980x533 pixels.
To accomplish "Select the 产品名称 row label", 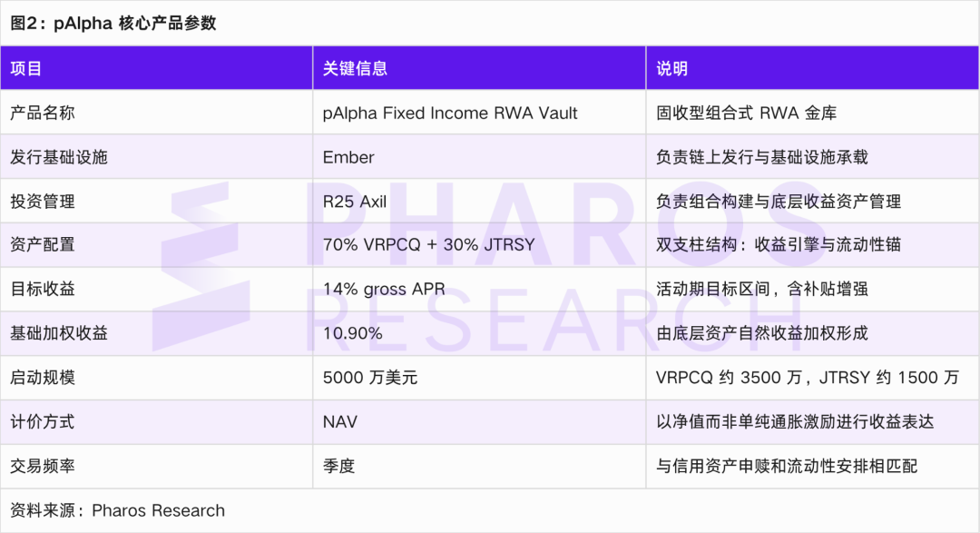I will coord(43,113).
